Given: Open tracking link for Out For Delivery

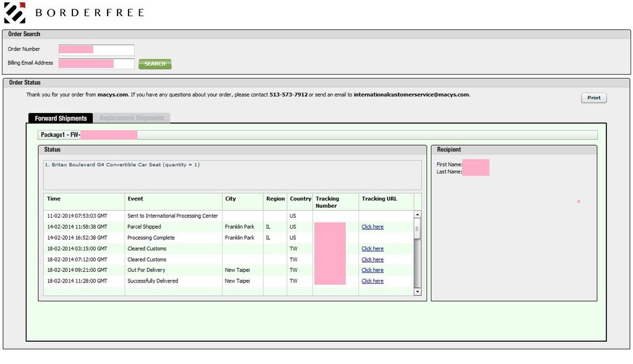Looking at the screenshot, I should pyautogui.click(x=372, y=270).
